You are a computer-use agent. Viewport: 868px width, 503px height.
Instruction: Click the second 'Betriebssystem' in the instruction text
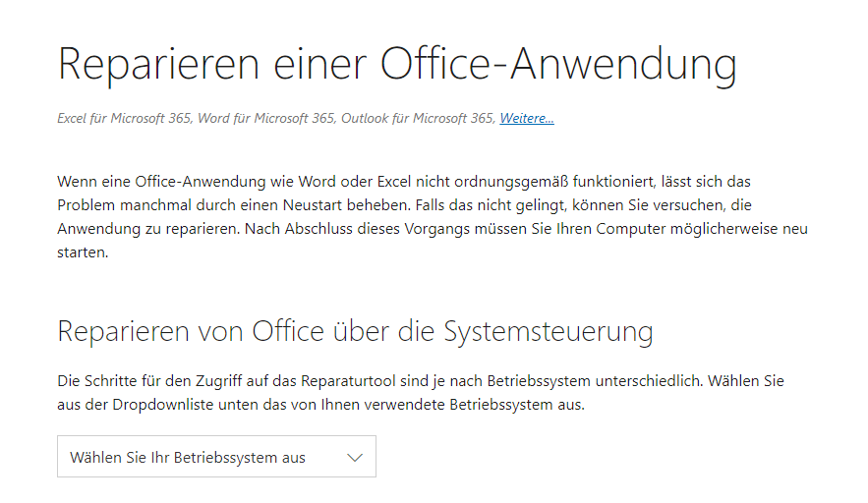pyautogui.click(x=501, y=405)
